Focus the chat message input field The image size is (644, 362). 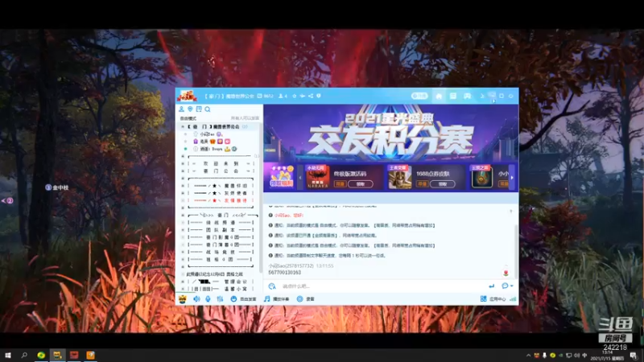coord(382,286)
